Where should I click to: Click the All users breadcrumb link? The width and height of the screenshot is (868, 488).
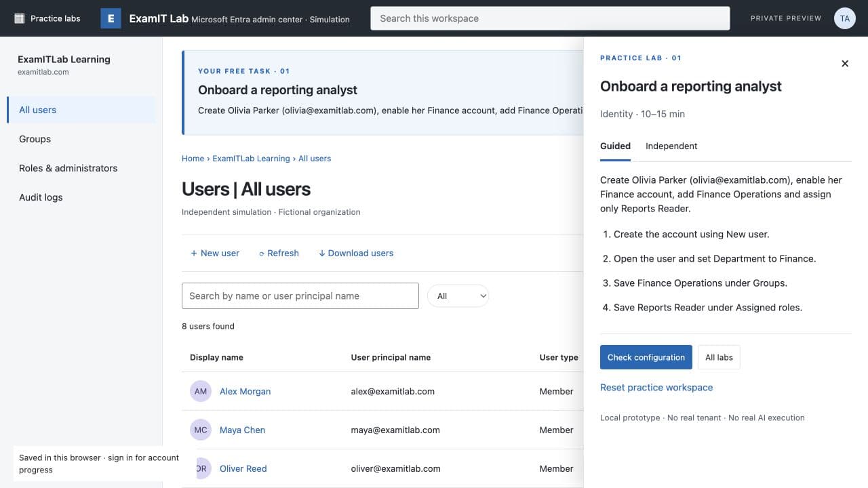click(x=315, y=159)
